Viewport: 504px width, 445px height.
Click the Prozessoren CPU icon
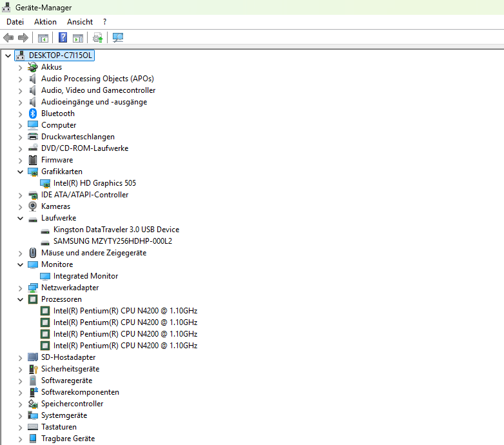coord(33,299)
